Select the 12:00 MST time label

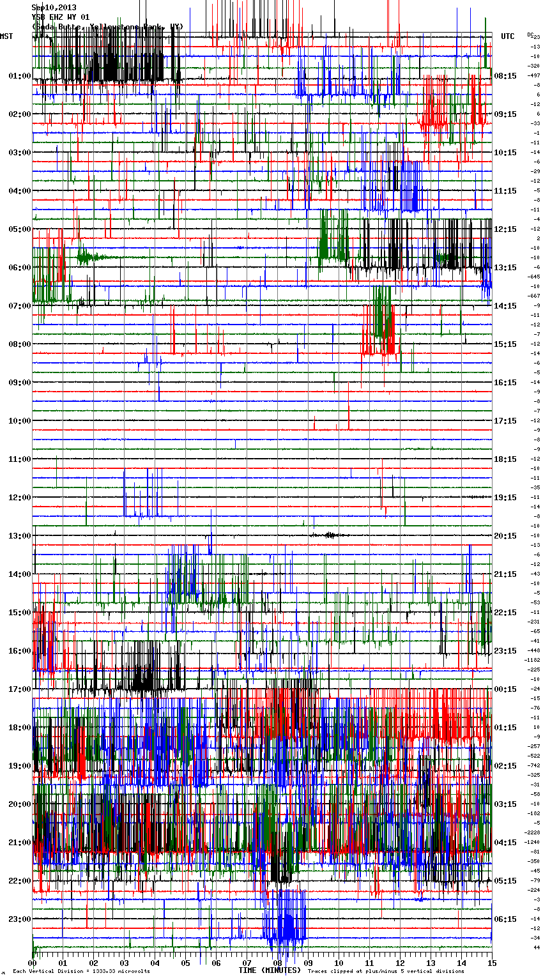(20, 498)
